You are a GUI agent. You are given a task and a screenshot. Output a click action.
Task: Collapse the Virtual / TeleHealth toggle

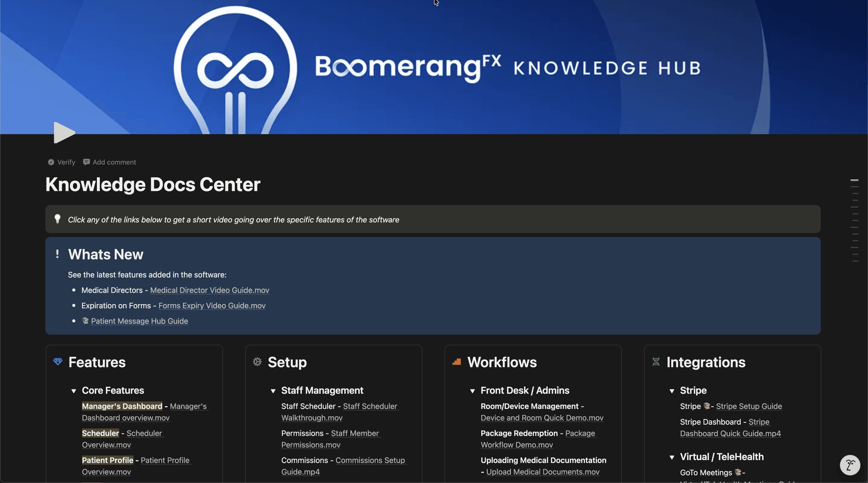coord(671,457)
